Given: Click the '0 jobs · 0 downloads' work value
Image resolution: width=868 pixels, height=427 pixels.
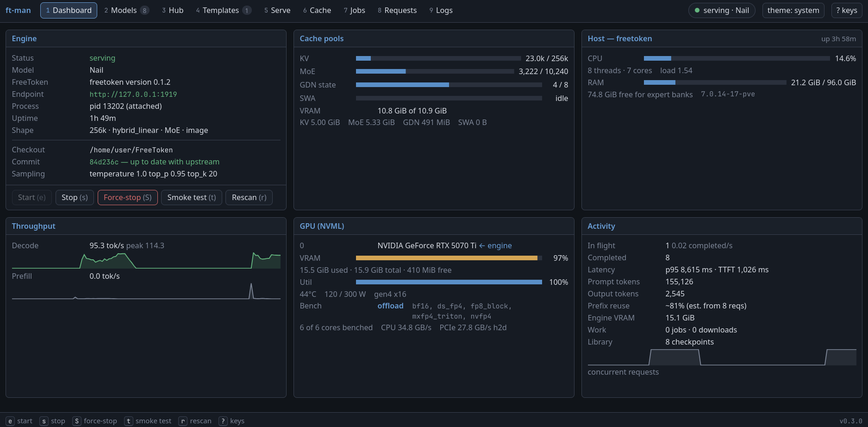Looking at the screenshot, I should [x=701, y=330].
